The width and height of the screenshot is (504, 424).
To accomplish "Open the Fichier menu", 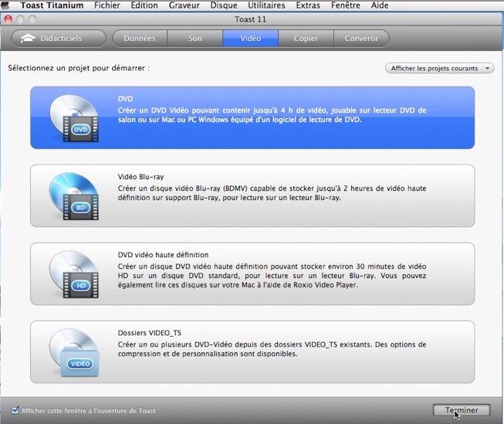I will [107, 5].
